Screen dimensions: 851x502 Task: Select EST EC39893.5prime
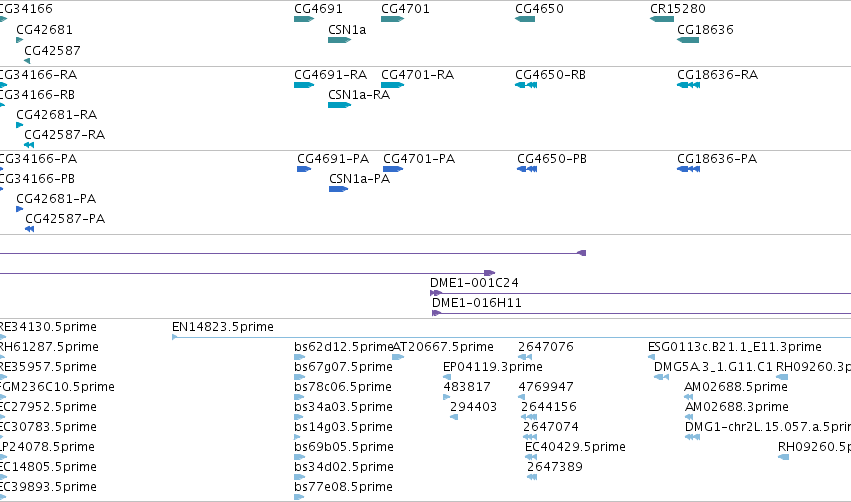[48, 487]
